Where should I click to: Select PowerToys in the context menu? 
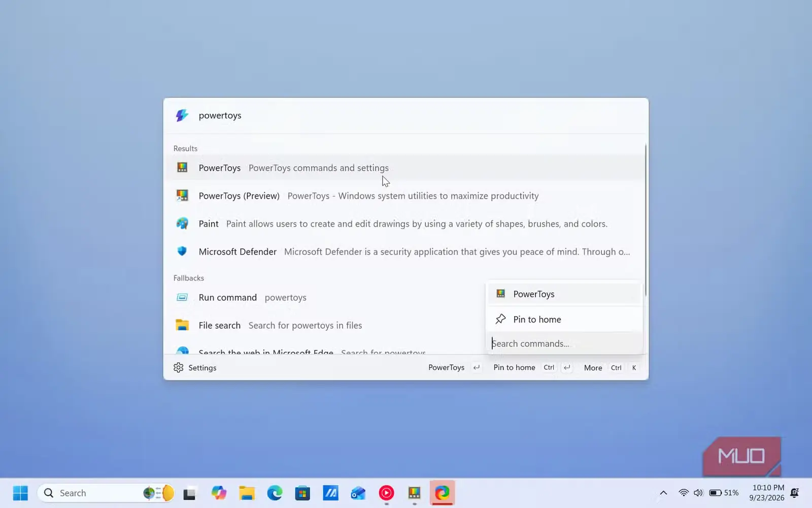(564, 294)
